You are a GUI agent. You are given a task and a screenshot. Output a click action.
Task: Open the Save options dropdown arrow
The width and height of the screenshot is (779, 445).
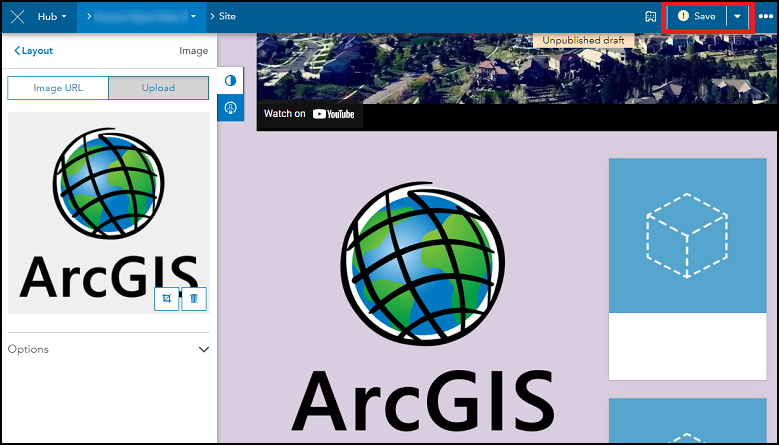coord(737,16)
